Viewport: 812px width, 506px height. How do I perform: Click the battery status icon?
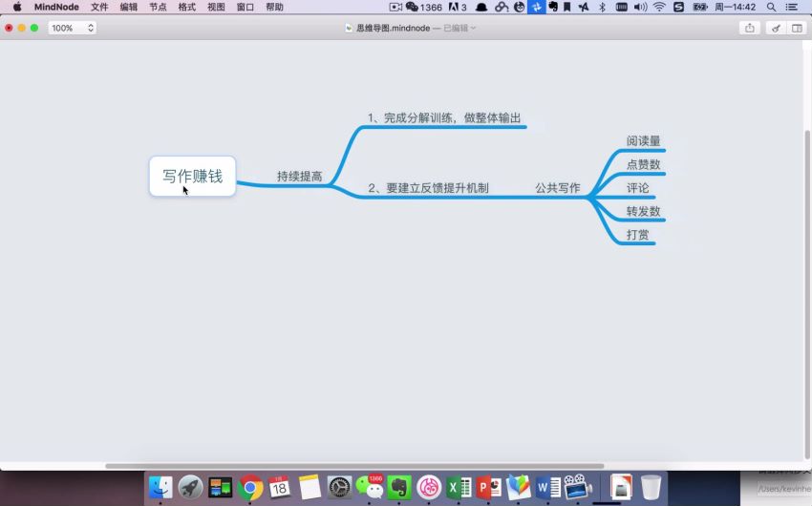pyautogui.click(x=700, y=7)
